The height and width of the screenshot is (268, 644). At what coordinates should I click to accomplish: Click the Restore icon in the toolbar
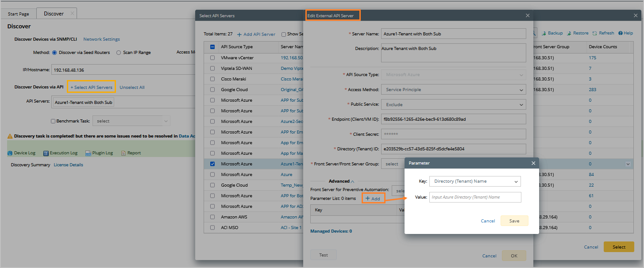(570, 33)
